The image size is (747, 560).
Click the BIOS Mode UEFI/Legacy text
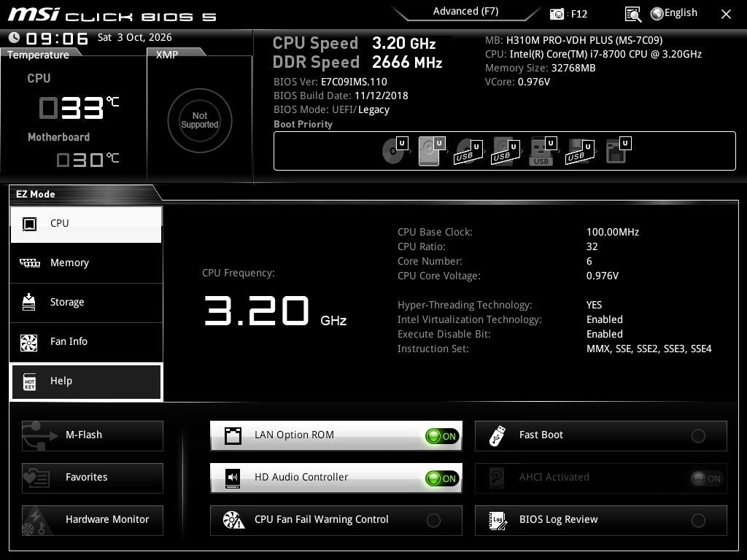(331, 109)
